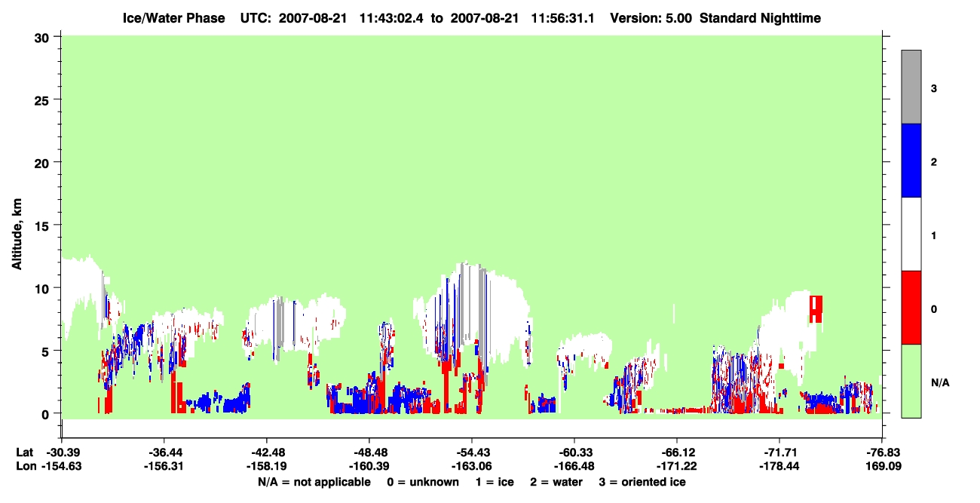Image resolution: width=980 pixels, height=503 pixels.
Task: Click the 'N/A = not applicable' legend text
Action: click(x=314, y=482)
